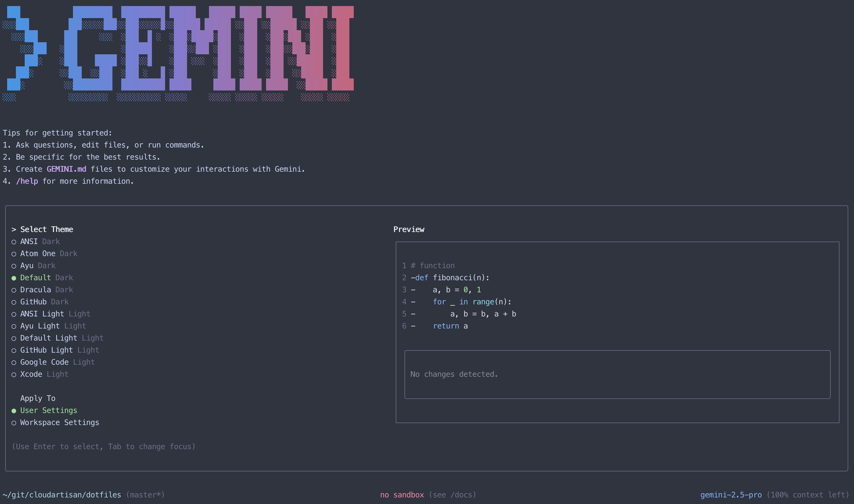Image resolution: width=854 pixels, height=504 pixels.
Task: Choose the Ayu Light theme
Action: click(49, 326)
